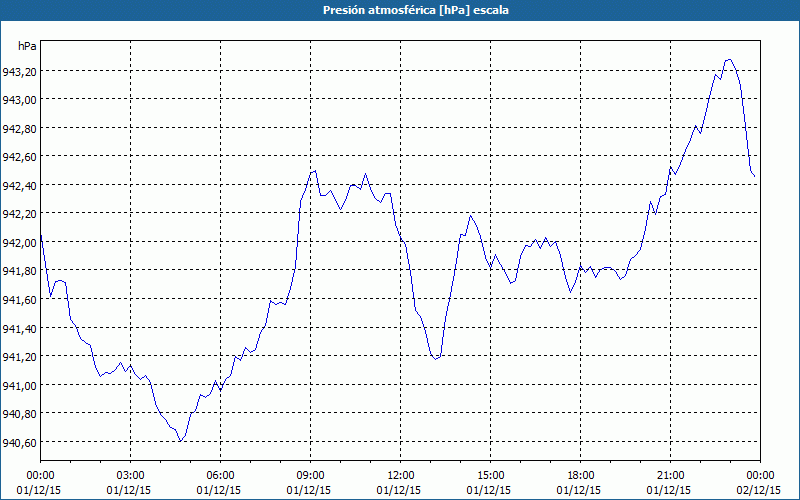Image resolution: width=800 pixels, height=500 pixels.
Task: Click the 942,80 y-axis label
Action: [x=19, y=130]
